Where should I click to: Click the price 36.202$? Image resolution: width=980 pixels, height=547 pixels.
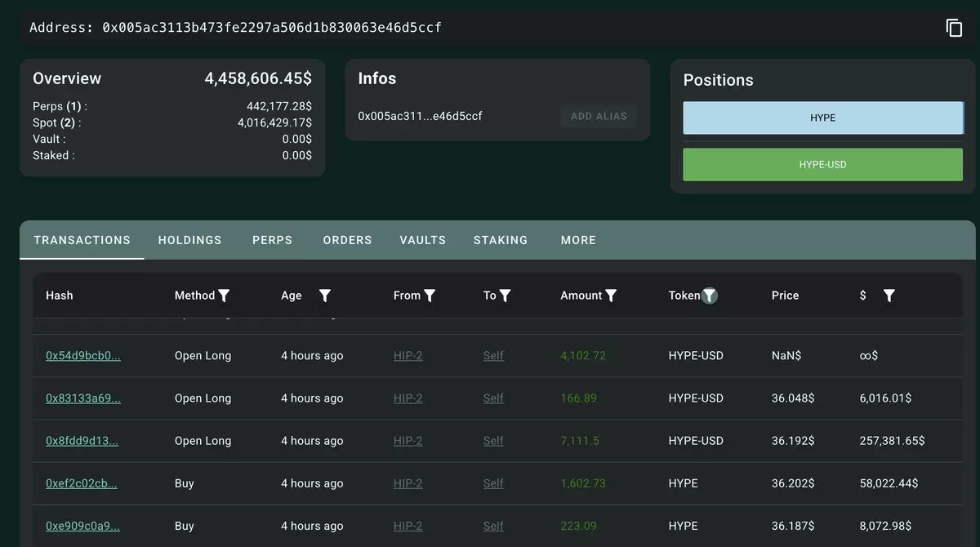793,483
